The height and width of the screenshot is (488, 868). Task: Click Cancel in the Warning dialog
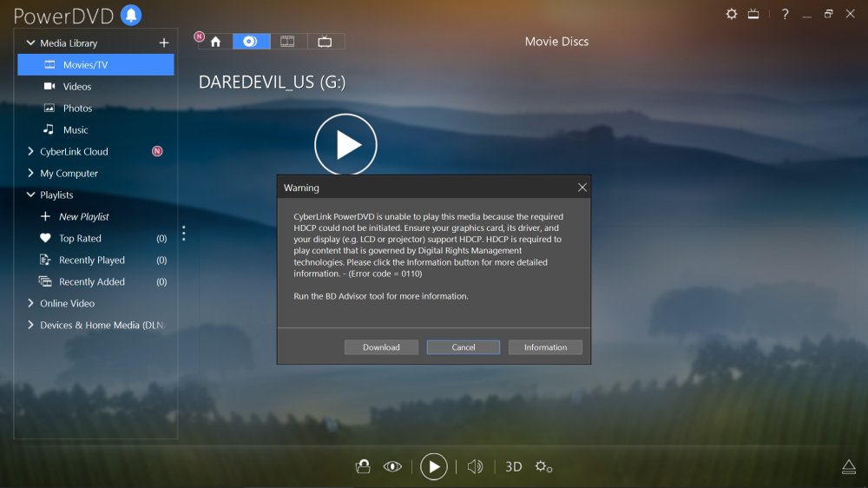[x=463, y=346]
